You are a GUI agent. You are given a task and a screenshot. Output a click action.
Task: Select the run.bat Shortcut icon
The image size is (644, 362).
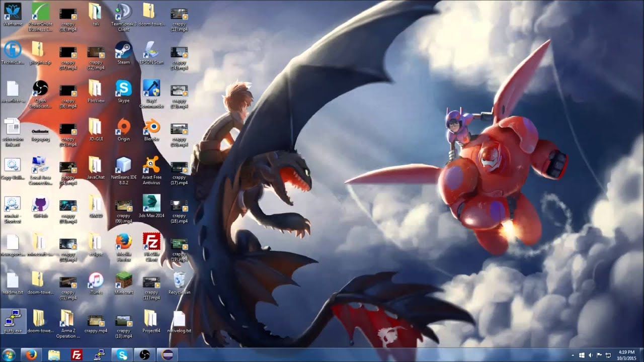(x=12, y=210)
